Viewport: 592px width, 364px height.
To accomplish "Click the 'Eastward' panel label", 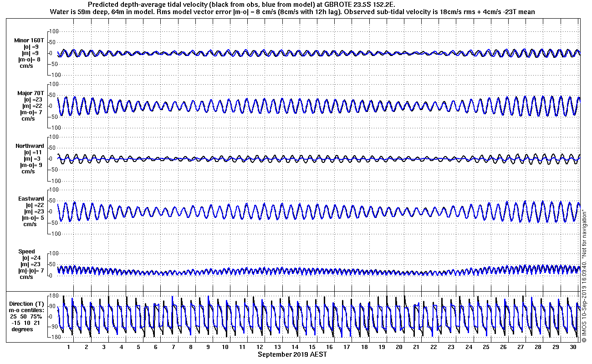I will (x=31, y=198).
